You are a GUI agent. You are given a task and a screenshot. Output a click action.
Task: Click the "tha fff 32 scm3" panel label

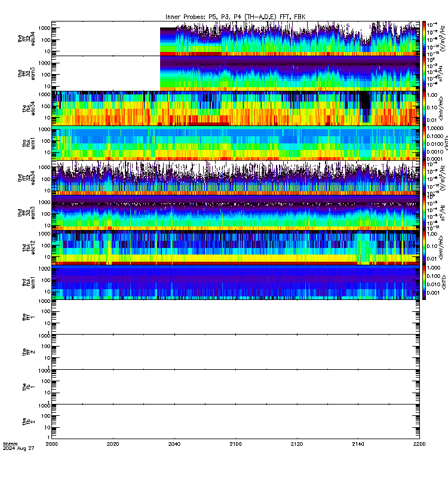pyautogui.click(x=26, y=73)
